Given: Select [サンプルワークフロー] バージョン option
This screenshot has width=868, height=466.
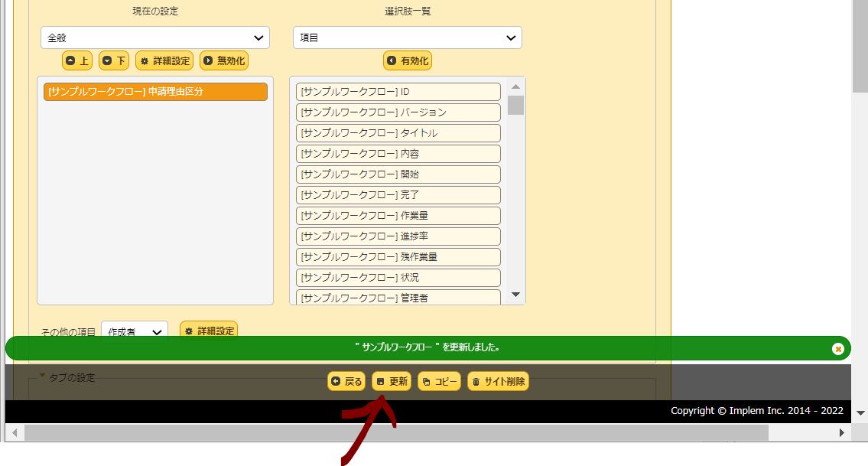Looking at the screenshot, I should (398, 112).
